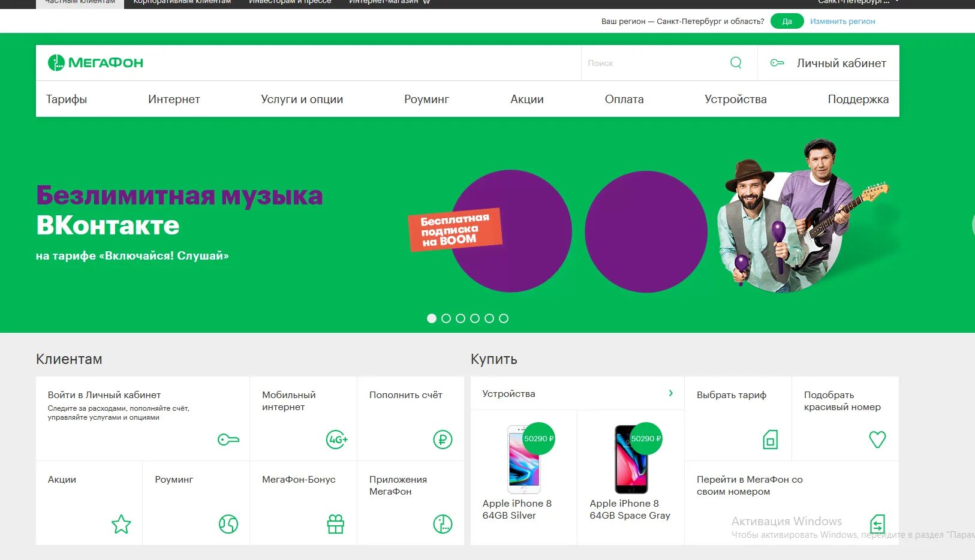Click the Поиск search input field

pyautogui.click(x=654, y=62)
